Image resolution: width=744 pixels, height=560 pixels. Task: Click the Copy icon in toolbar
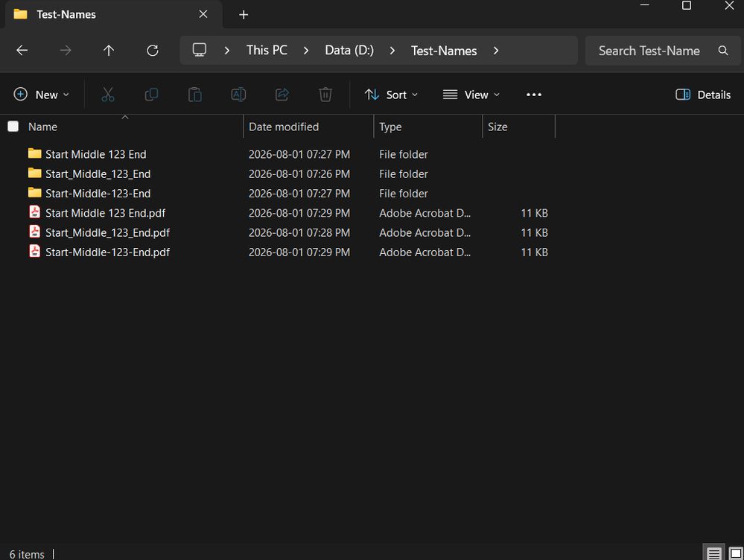[x=151, y=95]
